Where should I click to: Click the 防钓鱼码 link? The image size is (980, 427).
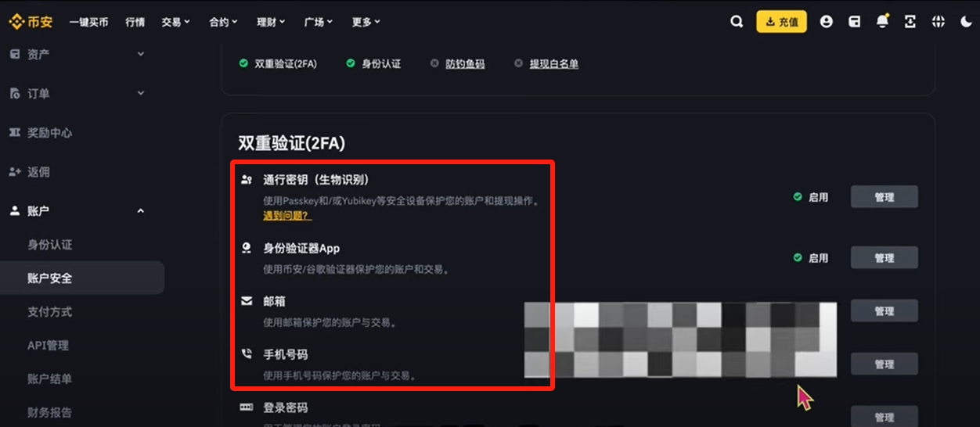(465, 64)
